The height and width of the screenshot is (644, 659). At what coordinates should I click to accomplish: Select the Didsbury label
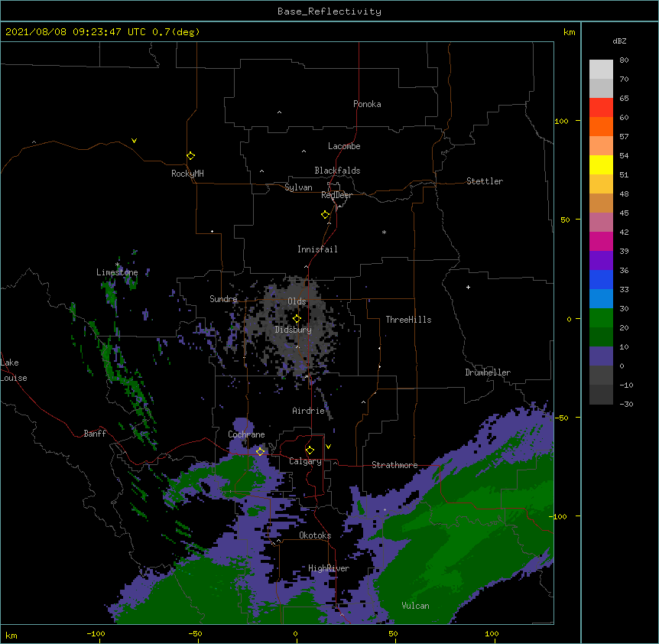(x=294, y=330)
